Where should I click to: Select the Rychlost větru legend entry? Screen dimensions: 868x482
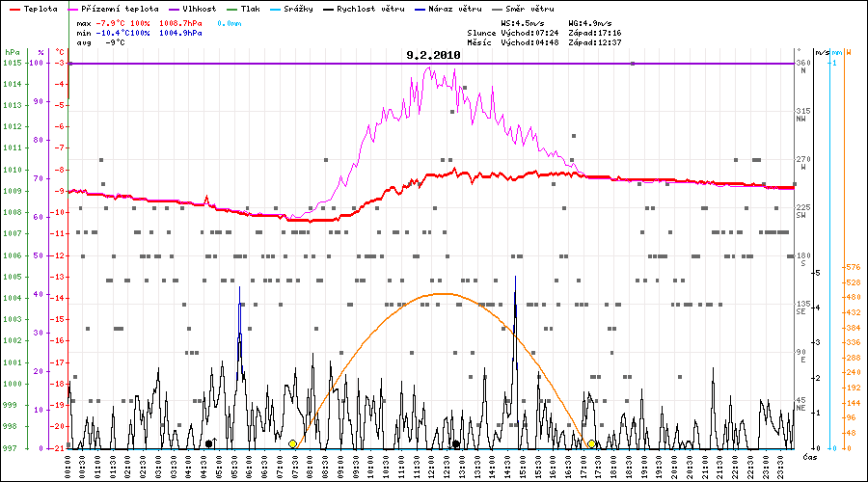370,8
